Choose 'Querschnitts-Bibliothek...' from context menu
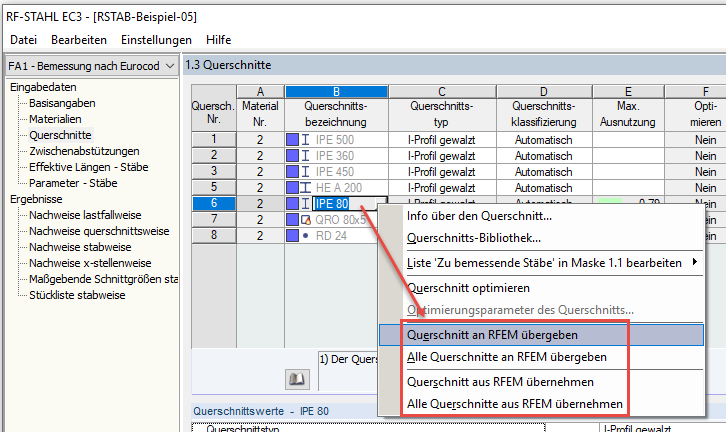The width and height of the screenshot is (726, 432). point(474,238)
